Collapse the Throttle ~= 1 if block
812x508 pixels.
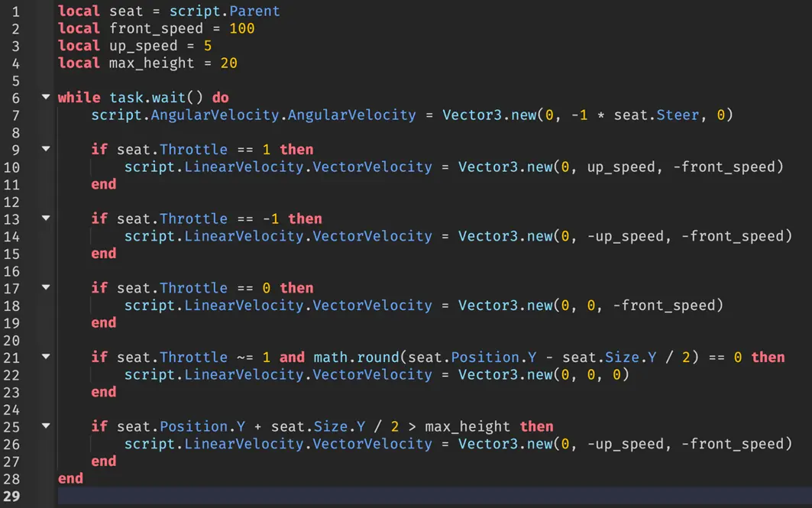click(x=46, y=357)
